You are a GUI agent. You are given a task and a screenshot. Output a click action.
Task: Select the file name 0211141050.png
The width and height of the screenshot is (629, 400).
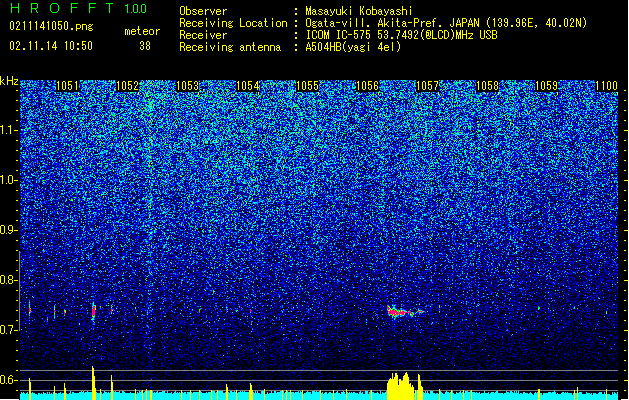51,26
